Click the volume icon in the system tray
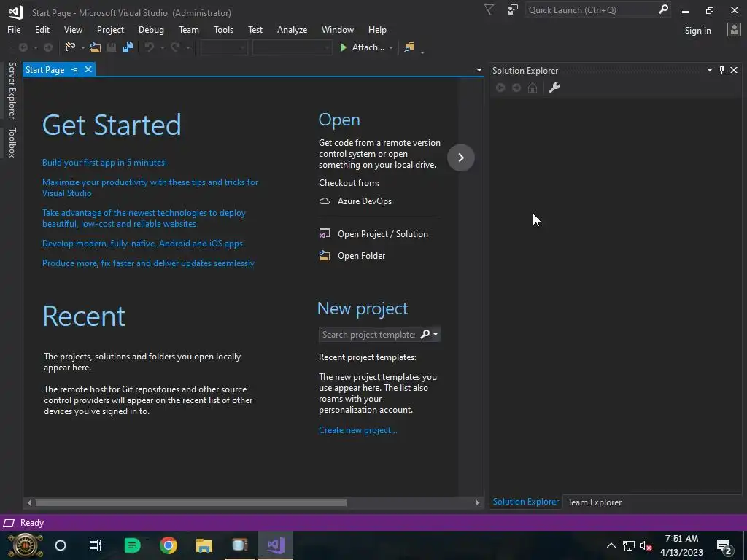 click(646, 546)
